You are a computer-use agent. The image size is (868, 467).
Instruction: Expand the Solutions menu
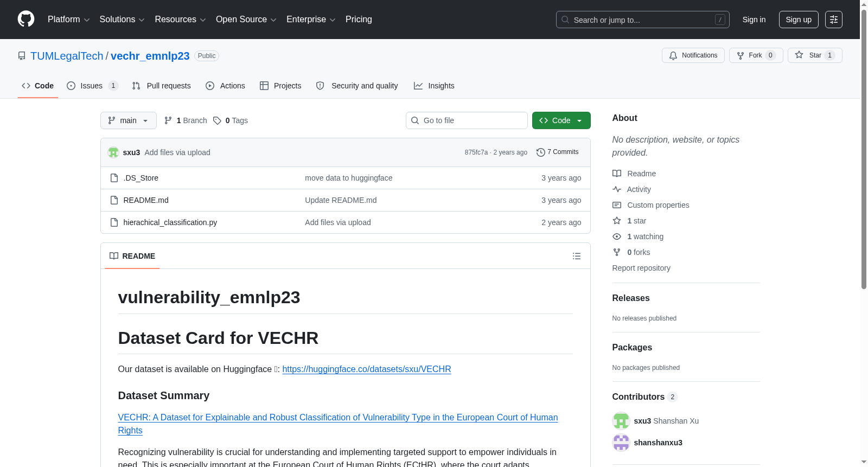tap(122, 20)
